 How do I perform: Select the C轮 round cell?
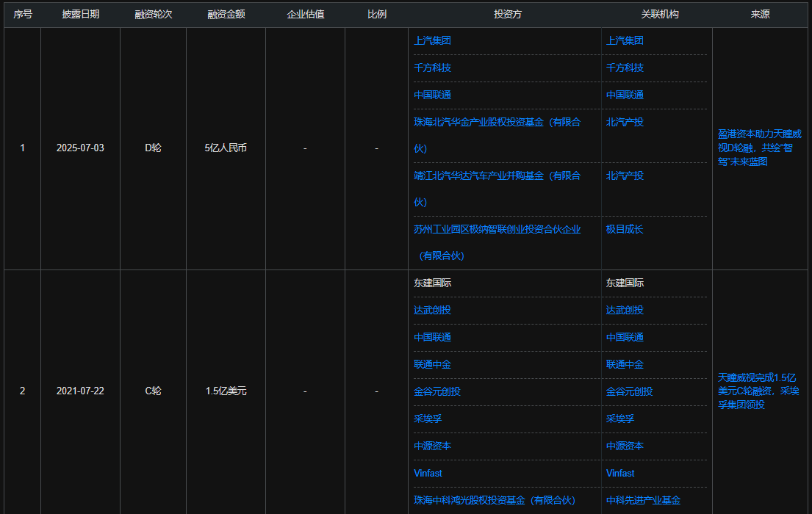pos(154,391)
